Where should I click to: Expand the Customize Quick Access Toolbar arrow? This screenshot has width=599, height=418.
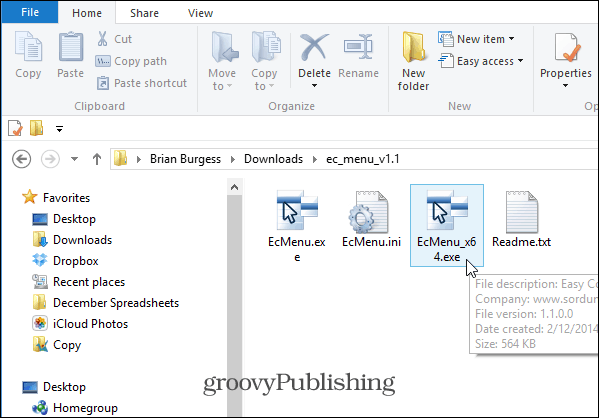tap(59, 129)
